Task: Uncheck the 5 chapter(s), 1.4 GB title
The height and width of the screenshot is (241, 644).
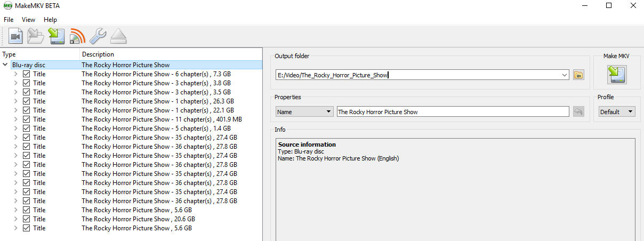Action: [26, 128]
